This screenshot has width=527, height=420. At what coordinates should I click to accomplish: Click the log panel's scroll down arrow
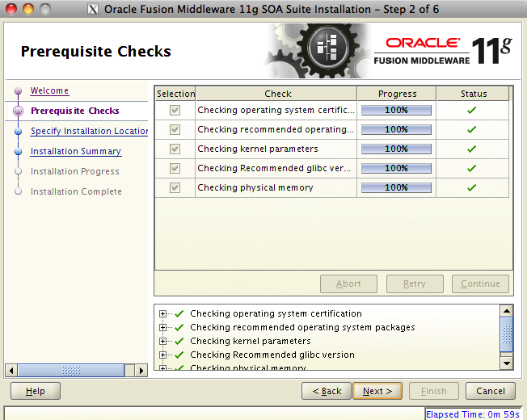pyautogui.click(x=507, y=363)
